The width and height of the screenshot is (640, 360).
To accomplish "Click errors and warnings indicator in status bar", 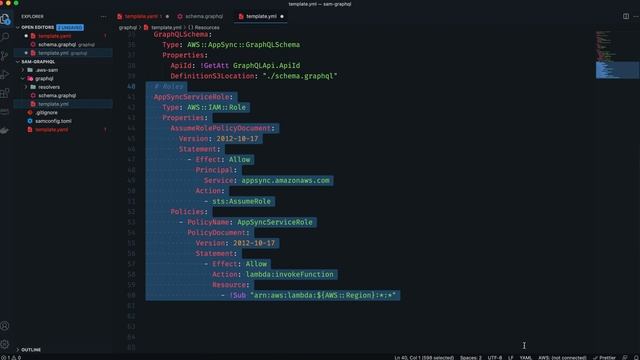I will point(11,358).
